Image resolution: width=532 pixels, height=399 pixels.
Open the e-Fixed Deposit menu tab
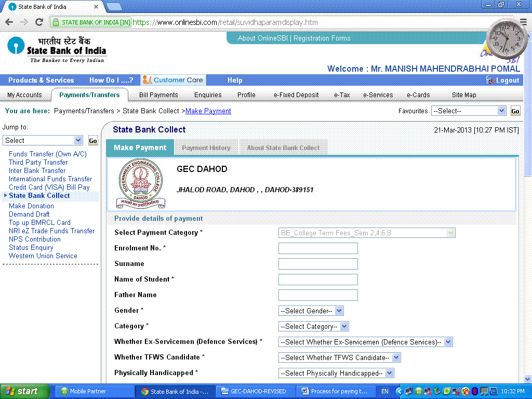click(296, 95)
